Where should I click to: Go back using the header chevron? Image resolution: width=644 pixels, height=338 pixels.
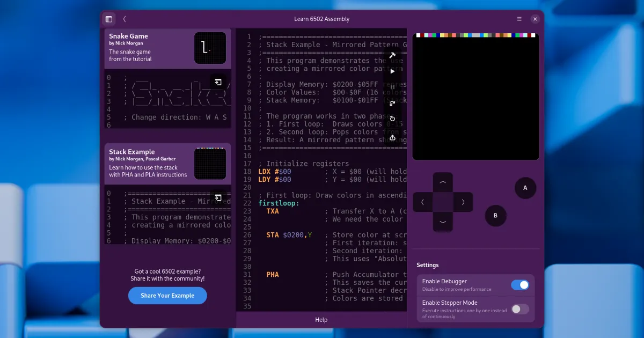click(125, 19)
